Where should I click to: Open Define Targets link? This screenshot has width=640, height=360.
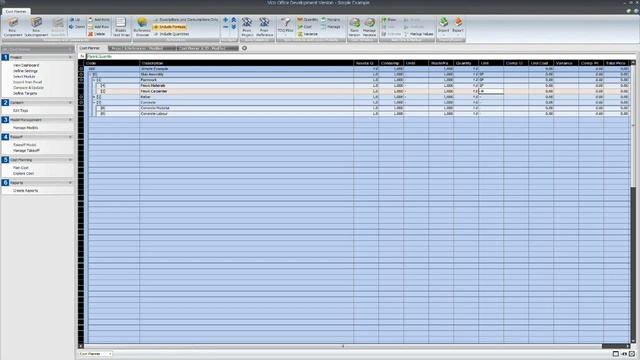(x=25, y=93)
